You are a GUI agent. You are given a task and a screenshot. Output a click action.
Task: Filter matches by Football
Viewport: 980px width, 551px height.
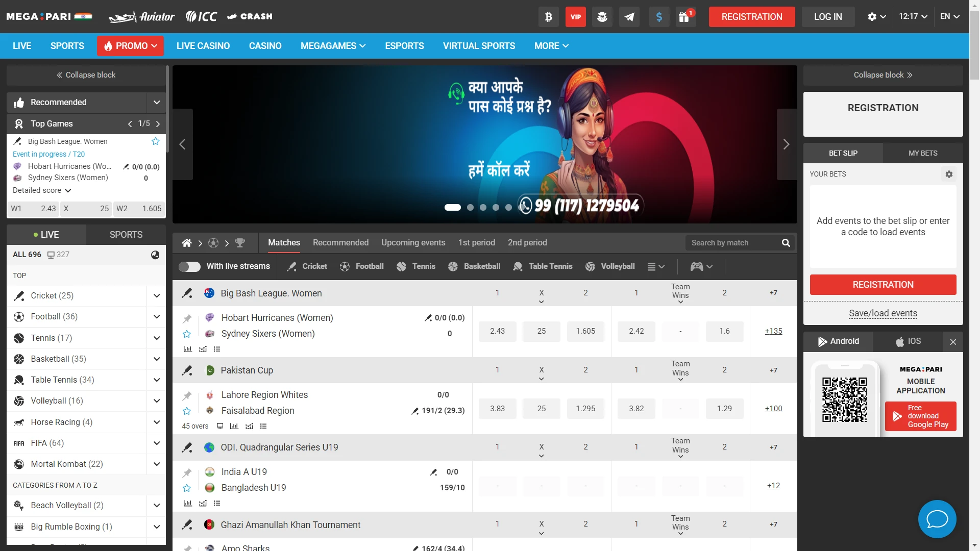coord(361,266)
